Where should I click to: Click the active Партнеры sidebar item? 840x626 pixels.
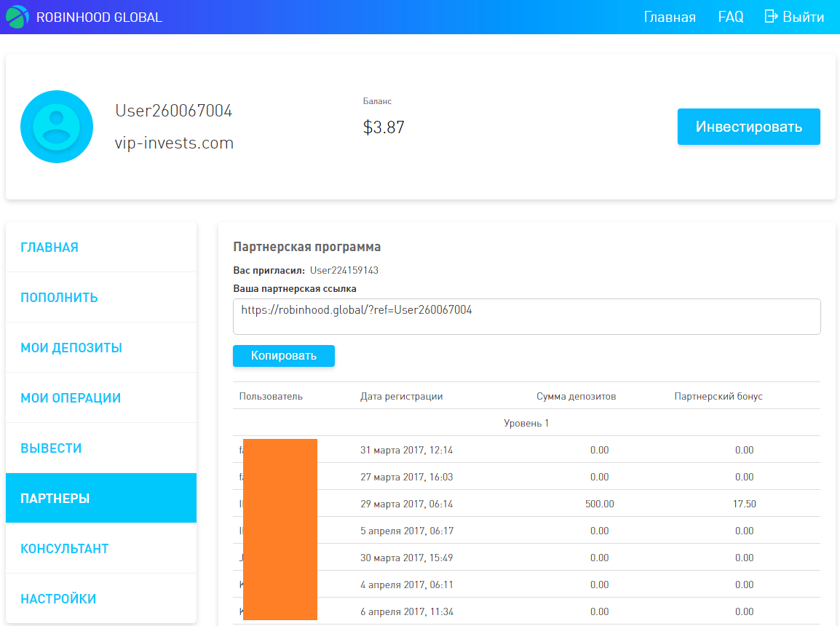click(x=55, y=499)
